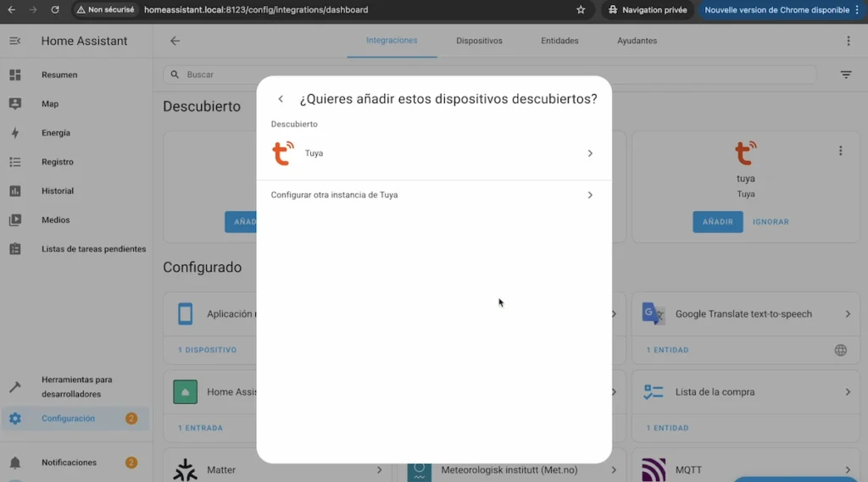Viewport: 868px width, 482px height.
Task: Expand Google Translate text-to-speech chevron
Action: coord(848,313)
